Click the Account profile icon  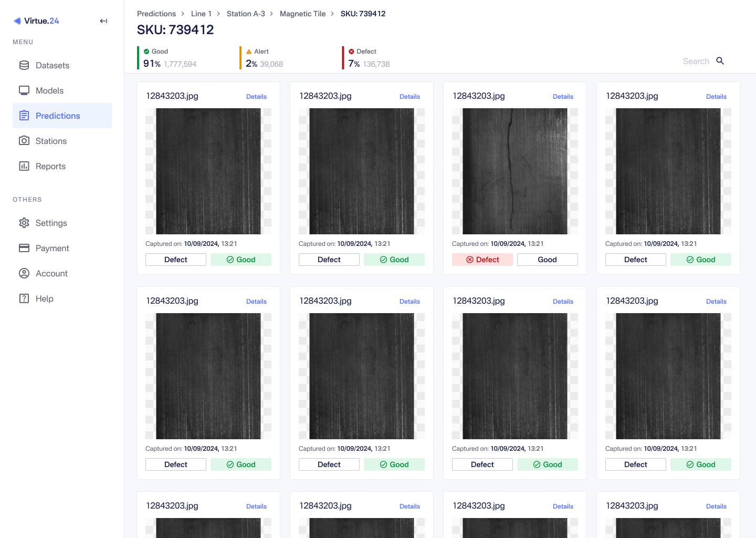[x=24, y=273]
